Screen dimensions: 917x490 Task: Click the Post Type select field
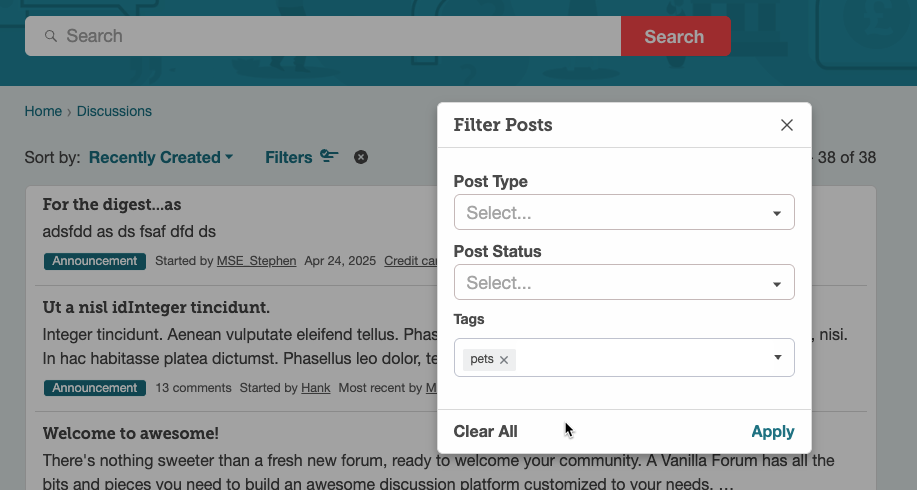click(x=624, y=212)
